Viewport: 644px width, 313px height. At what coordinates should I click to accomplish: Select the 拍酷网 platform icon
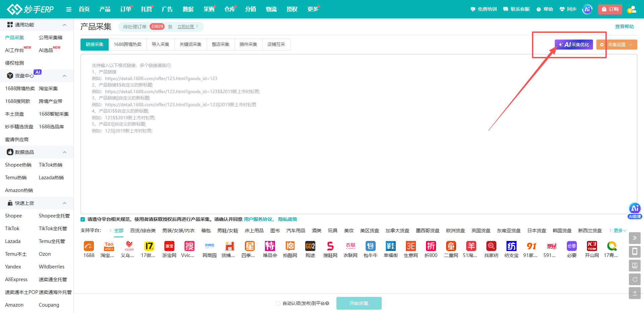point(290,246)
